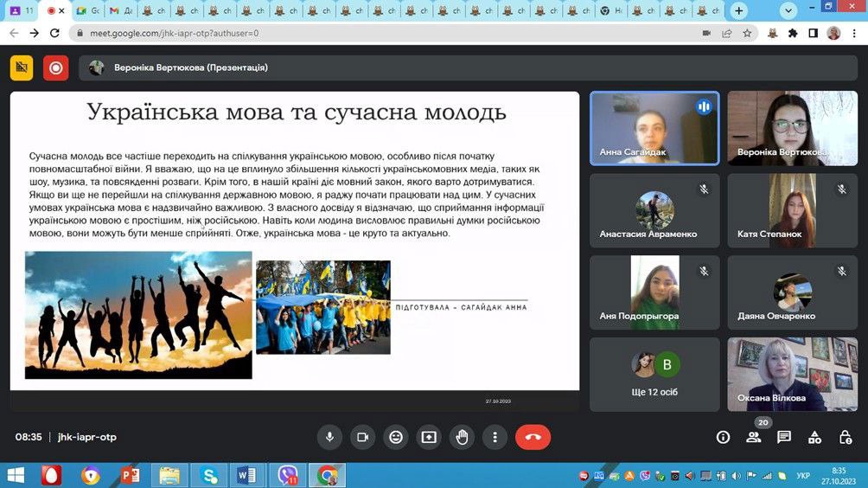Open the network signal tray icon
The width and height of the screenshot is (868, 488).
[767, 476]
